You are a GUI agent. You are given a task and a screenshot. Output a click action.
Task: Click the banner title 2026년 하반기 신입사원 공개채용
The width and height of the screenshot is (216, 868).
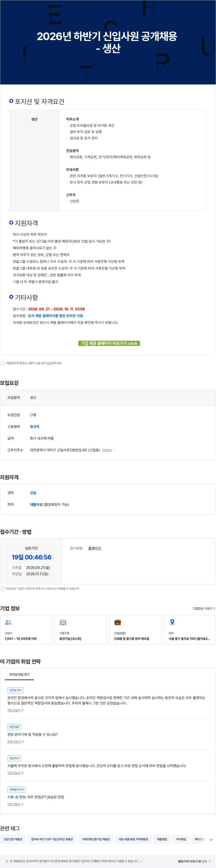[107, 36]
